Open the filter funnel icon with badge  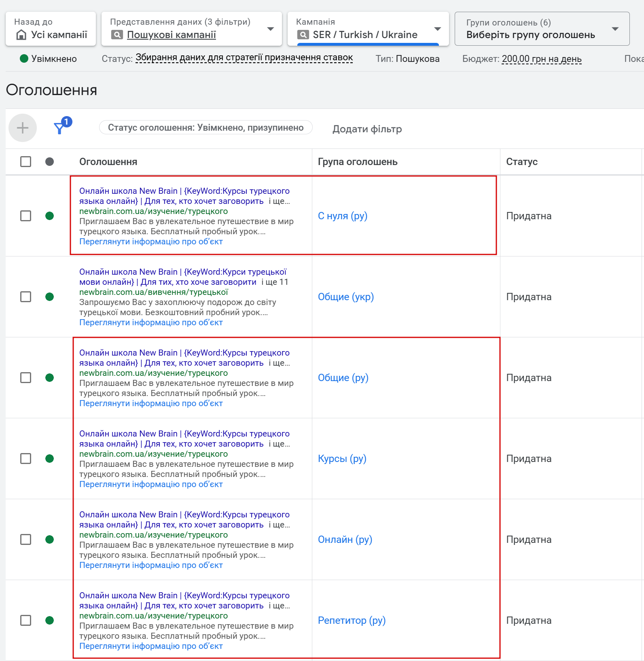pos(62,126)
